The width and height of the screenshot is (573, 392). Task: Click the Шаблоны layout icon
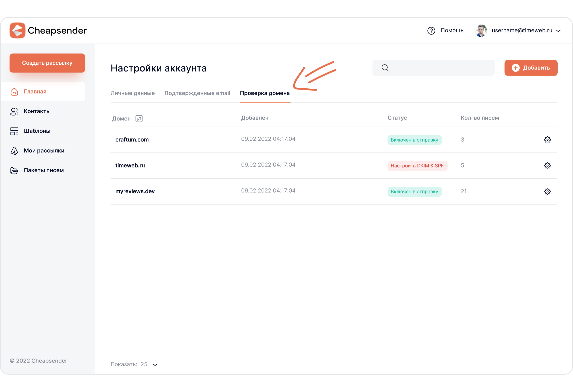click(x=14, y=131)
